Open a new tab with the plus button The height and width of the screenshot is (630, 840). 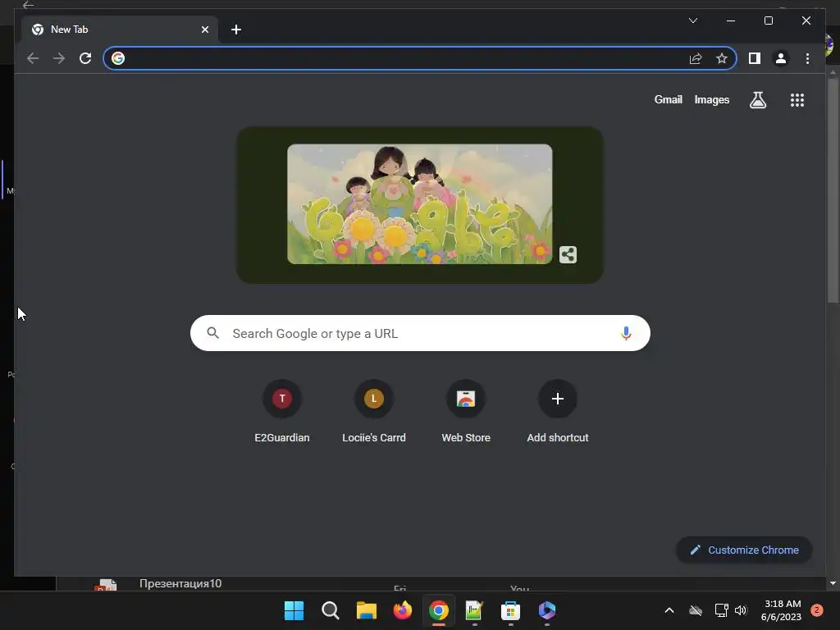click(x=236, y=30)
